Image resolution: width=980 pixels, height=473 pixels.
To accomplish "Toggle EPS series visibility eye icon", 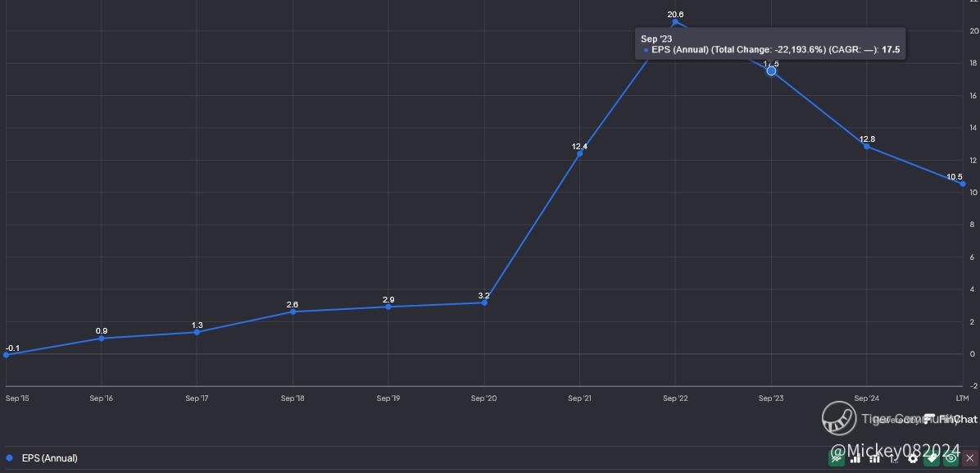I will 951,458.
